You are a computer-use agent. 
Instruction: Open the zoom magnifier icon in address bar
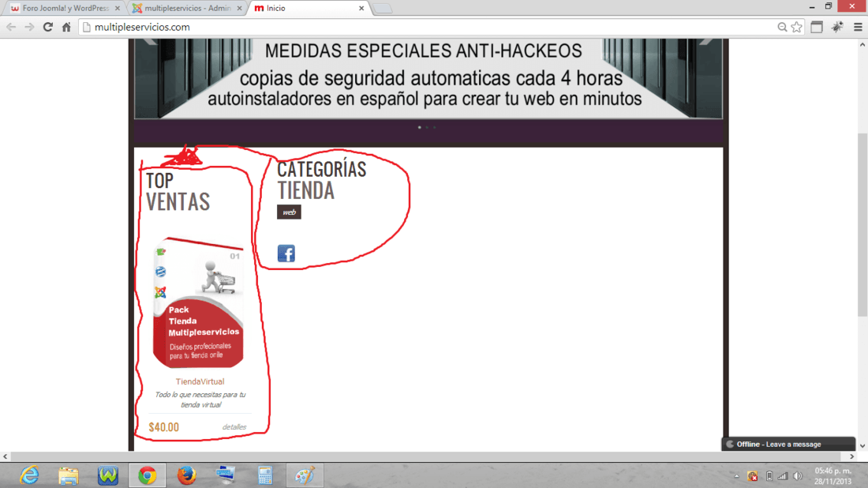point(782,27)
